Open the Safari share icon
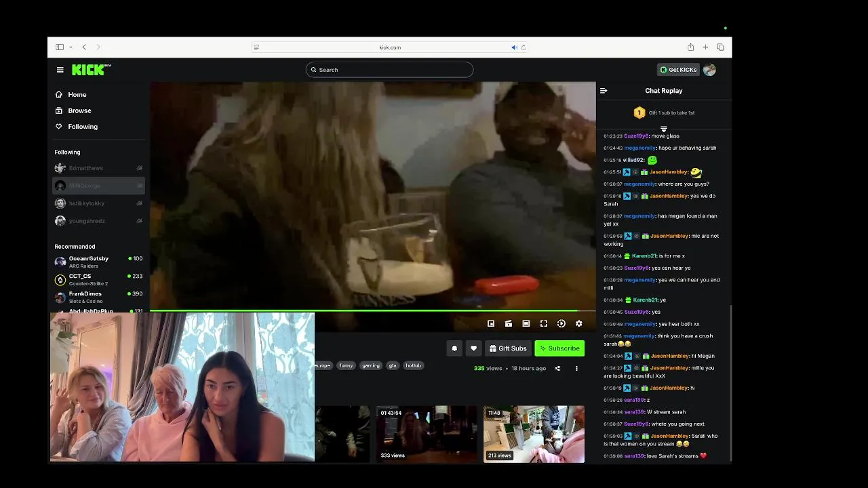Screen dimensions: 868x488 coord(690,47)
